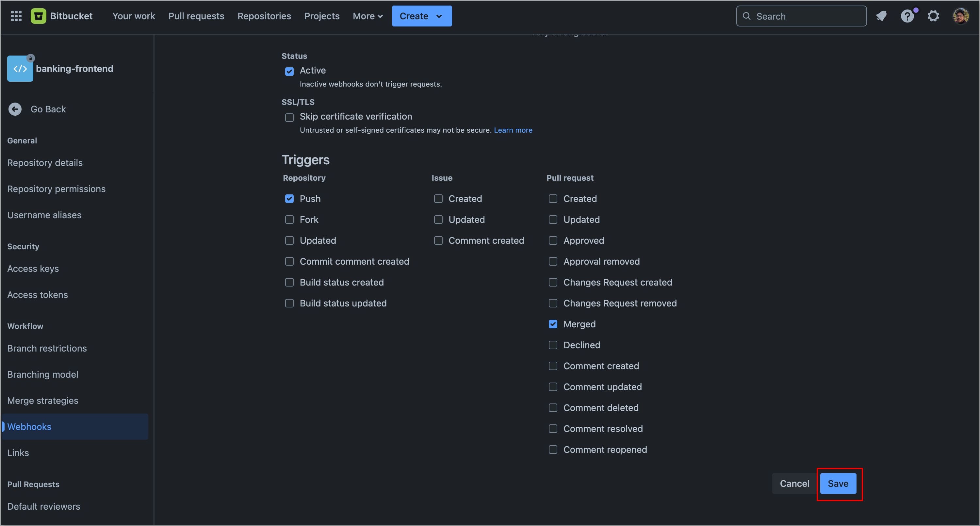The width and height of the screenshot is (980, 526).
Task: Click the Bitbucket logo icon
Action: (x=39, y=16)
